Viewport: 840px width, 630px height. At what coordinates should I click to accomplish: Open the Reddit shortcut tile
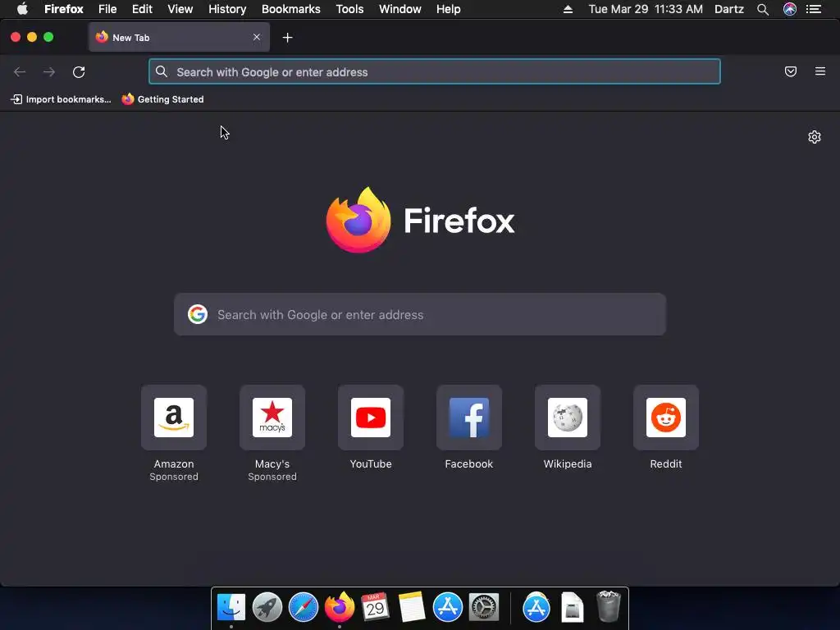tap(666, 418)
